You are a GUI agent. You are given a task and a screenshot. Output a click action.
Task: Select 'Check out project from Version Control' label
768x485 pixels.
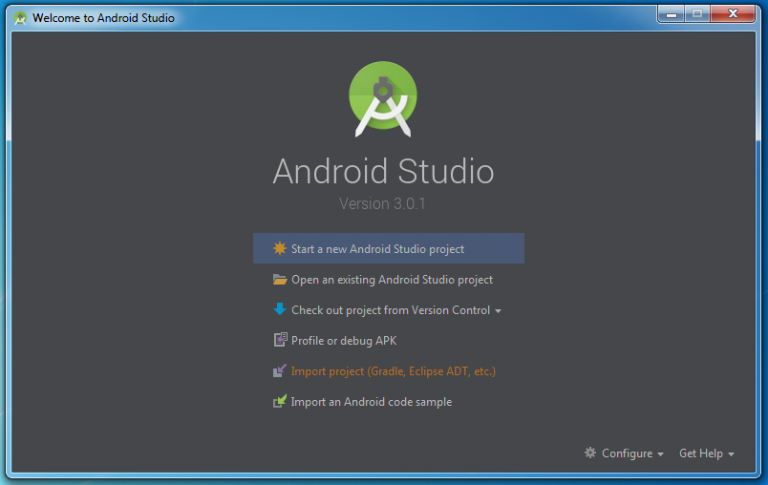click(x=390, y=310)
